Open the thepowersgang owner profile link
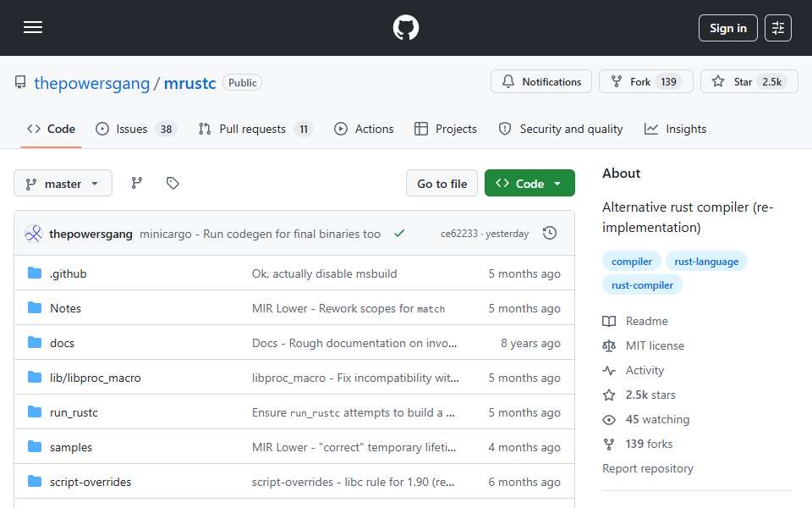The image size is (812, 508). click(x=91, y=83)
